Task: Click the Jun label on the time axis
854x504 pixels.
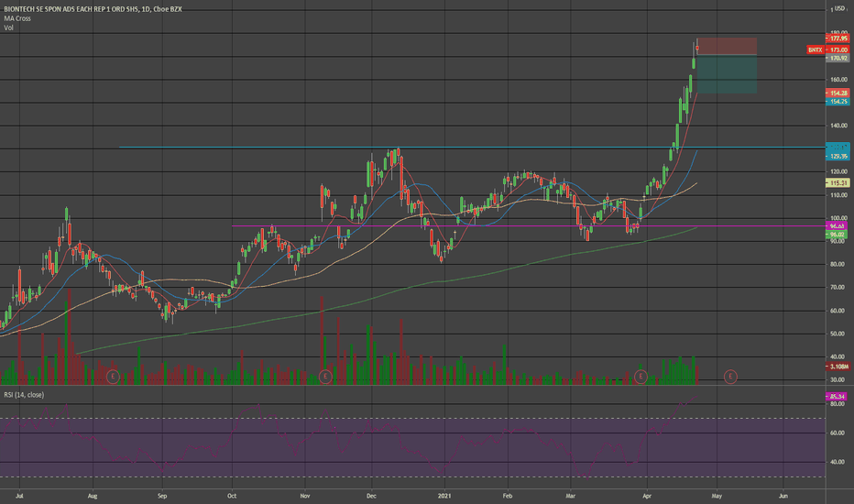Action: (783, 497)
